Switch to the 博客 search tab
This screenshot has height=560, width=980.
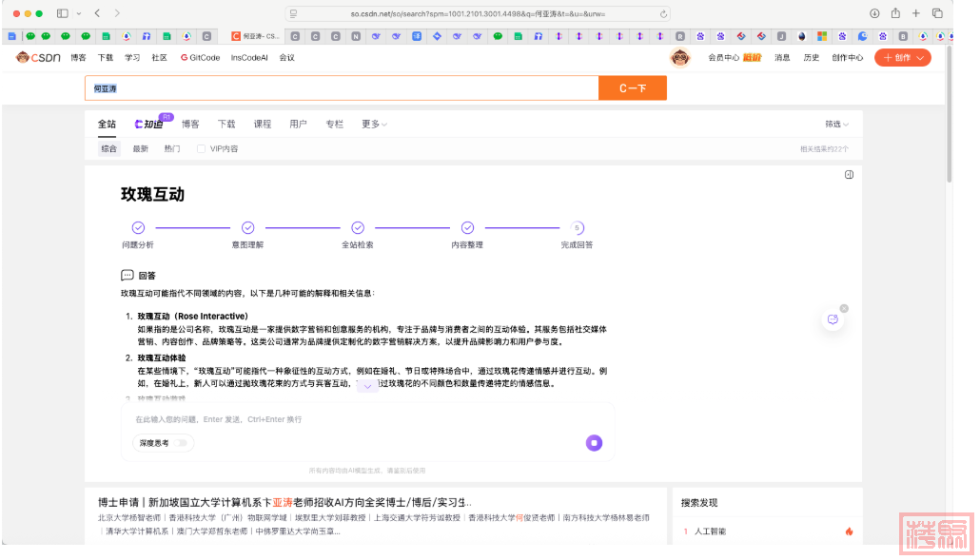pos(190,125)
